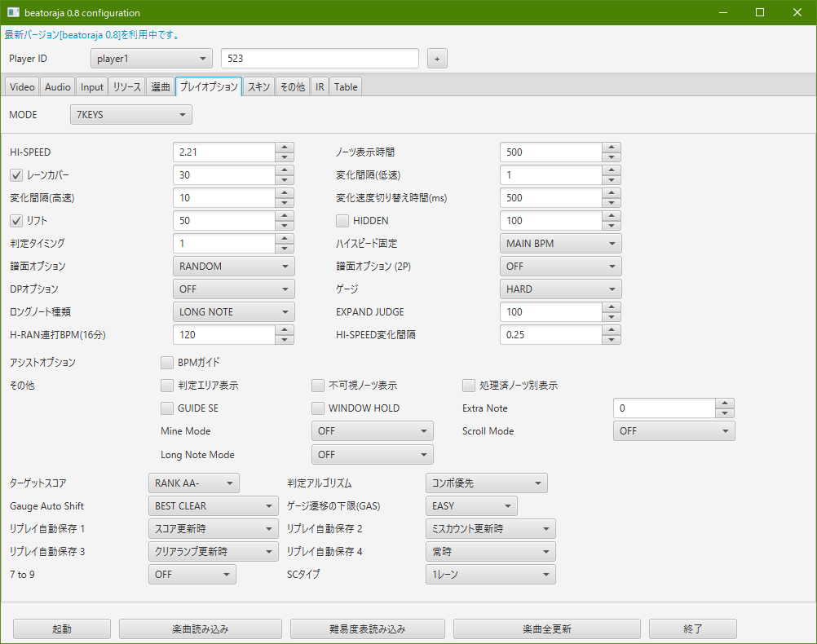Open 判定アルゴリズム dropdown showing コンボ優先

[487, 483]
